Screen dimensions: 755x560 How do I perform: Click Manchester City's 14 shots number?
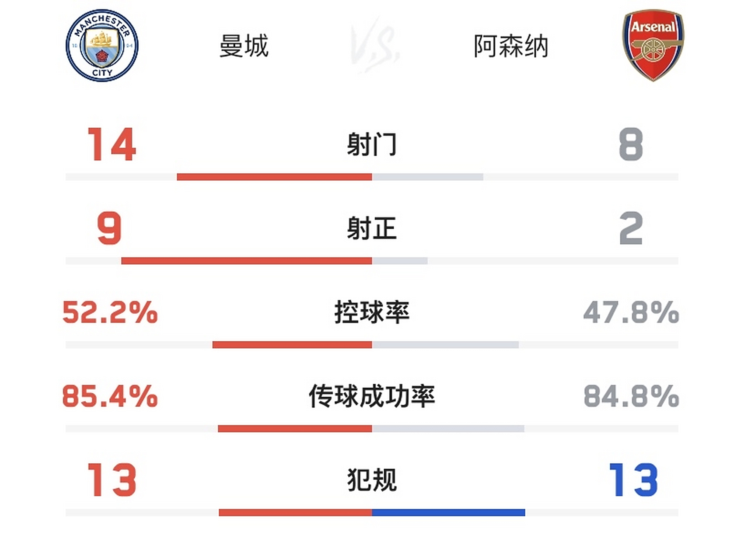112,144
